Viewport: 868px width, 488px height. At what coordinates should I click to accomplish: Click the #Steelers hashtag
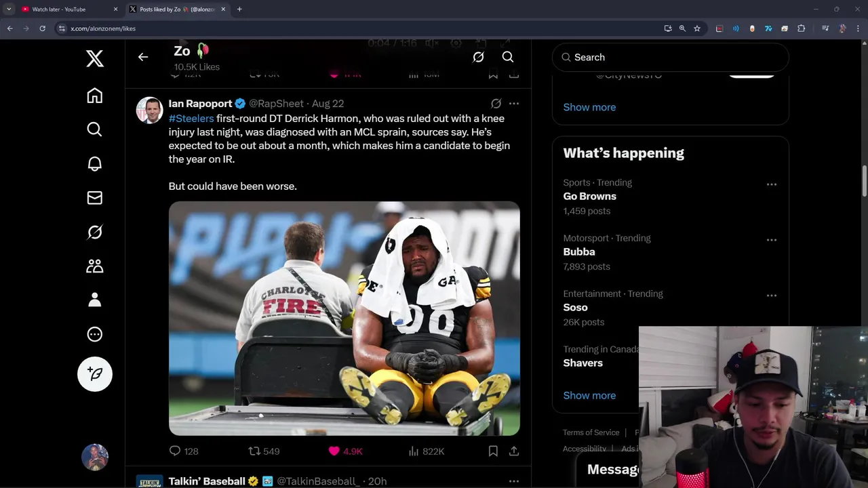click(x=191, y=119)
